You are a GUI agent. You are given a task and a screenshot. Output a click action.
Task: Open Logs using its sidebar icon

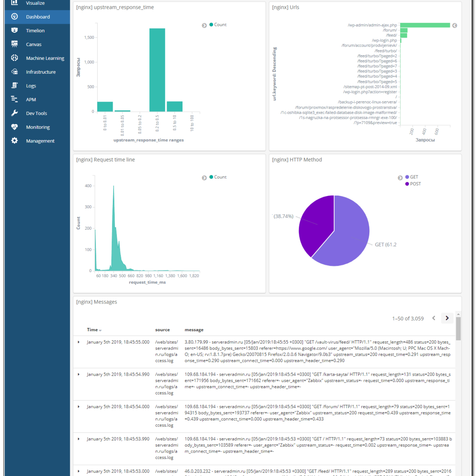[x=15, y=86]
